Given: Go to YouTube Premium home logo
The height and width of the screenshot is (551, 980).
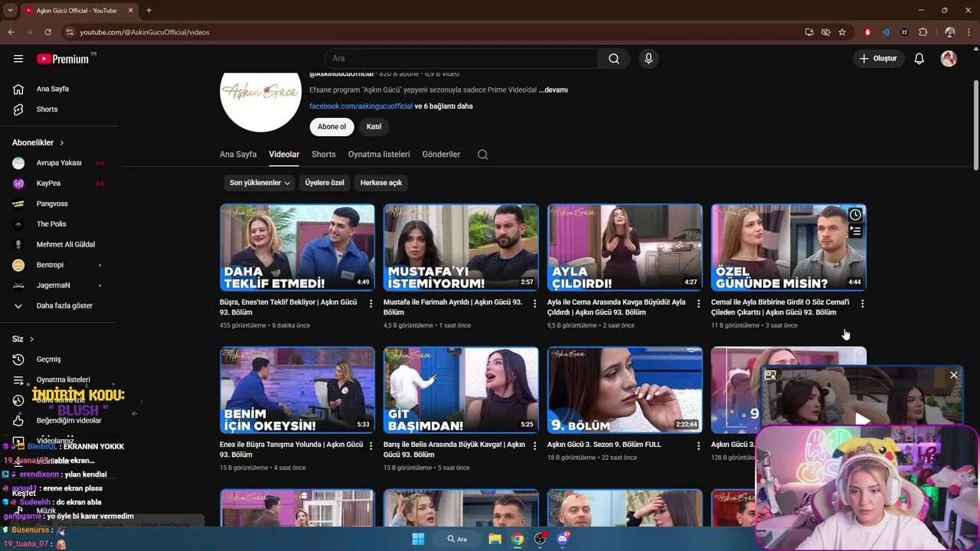Looking at the screenshot, I should pos(64,59).
